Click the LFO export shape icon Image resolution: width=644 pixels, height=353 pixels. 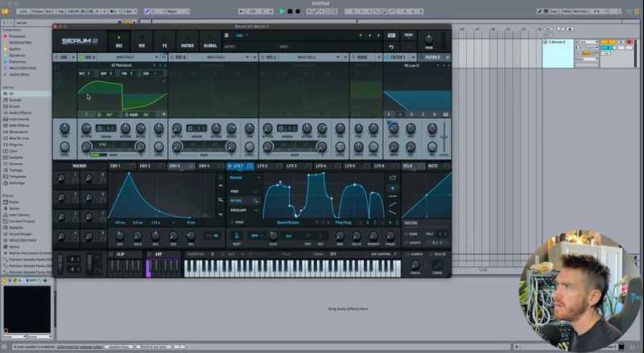pos(393,178)
